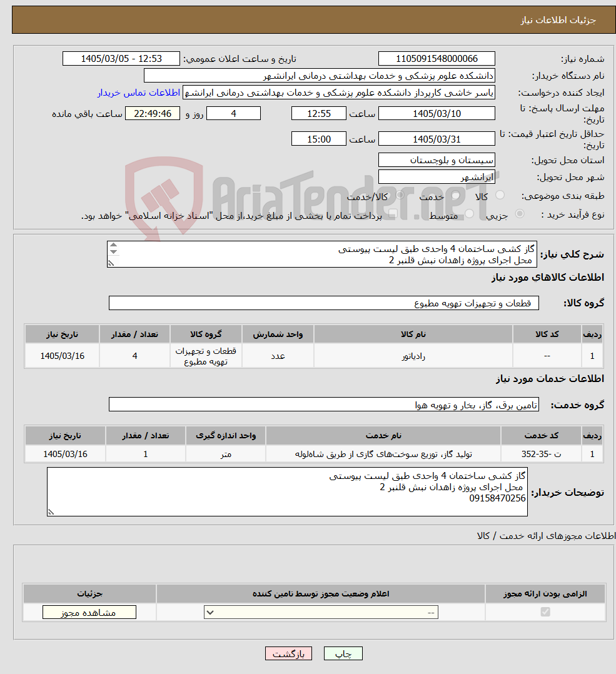Click the buyer notes resize handle
Viewport: 616px width, 674px height.
[51, 511]
